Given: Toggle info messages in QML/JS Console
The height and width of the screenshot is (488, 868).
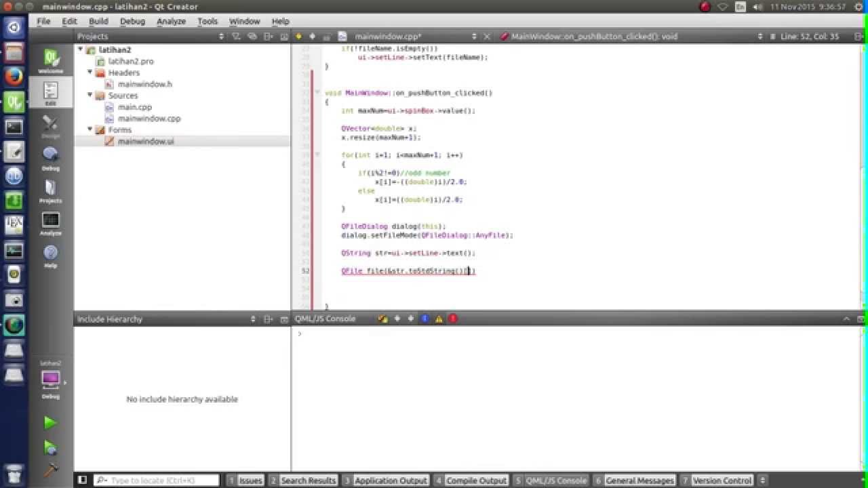Looking at the screenshot, I should click(x=425, y=319).
